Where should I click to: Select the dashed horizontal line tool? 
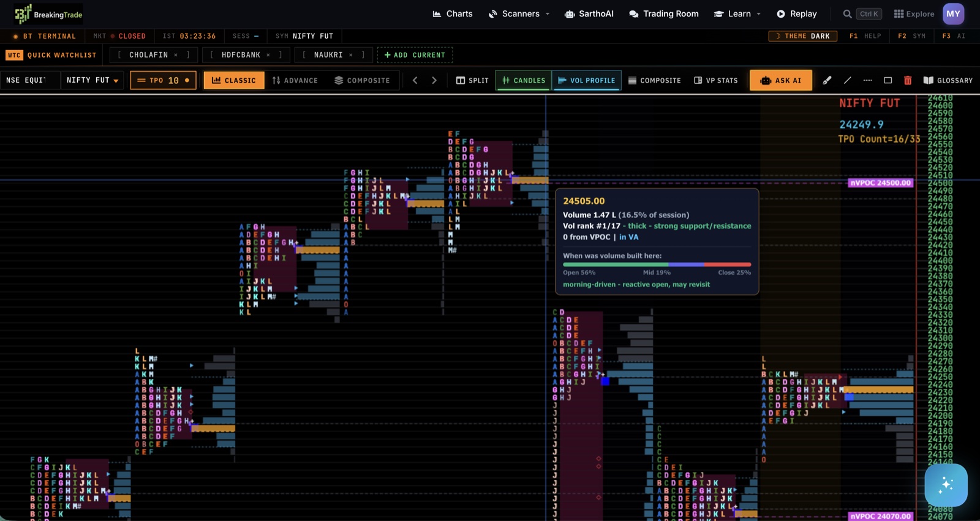point(867,80)
